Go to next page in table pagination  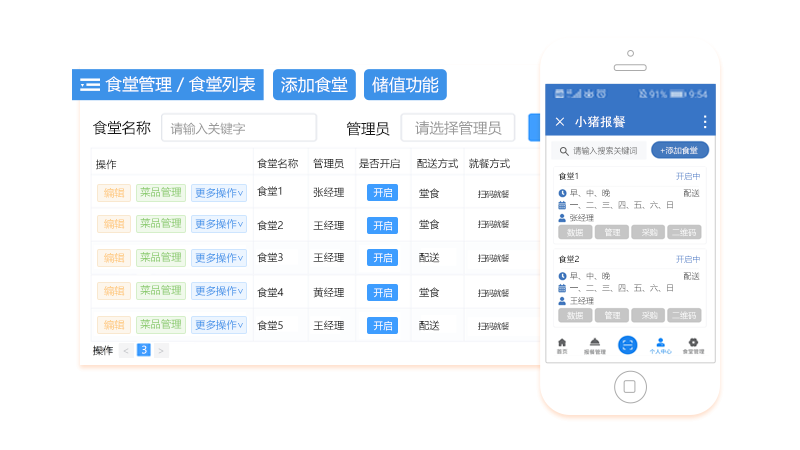pos(161,351)
